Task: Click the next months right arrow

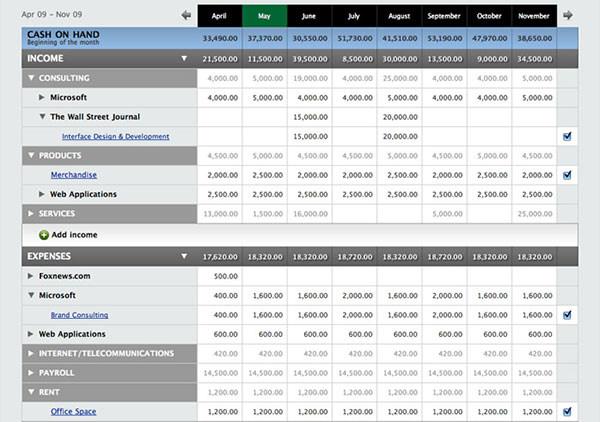Action: [568, 15]
